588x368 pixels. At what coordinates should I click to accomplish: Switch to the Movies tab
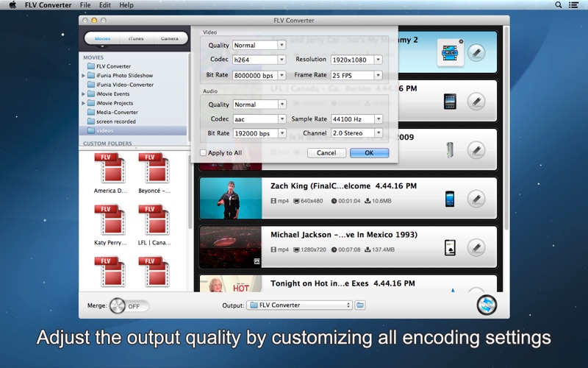coord(102,39)
